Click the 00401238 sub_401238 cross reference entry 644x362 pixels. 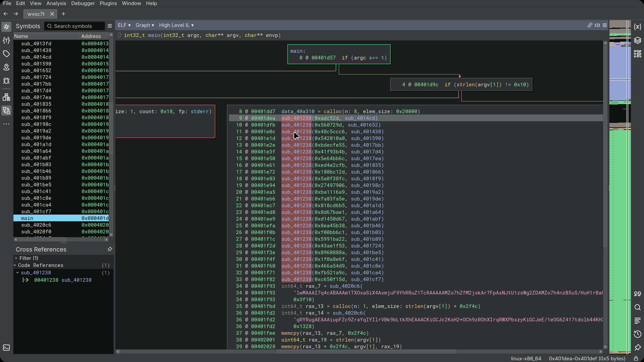point(63,280)
